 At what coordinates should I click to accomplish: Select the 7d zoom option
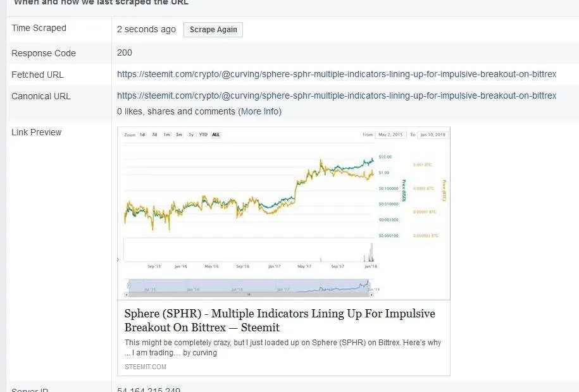(x=154, y=135)
